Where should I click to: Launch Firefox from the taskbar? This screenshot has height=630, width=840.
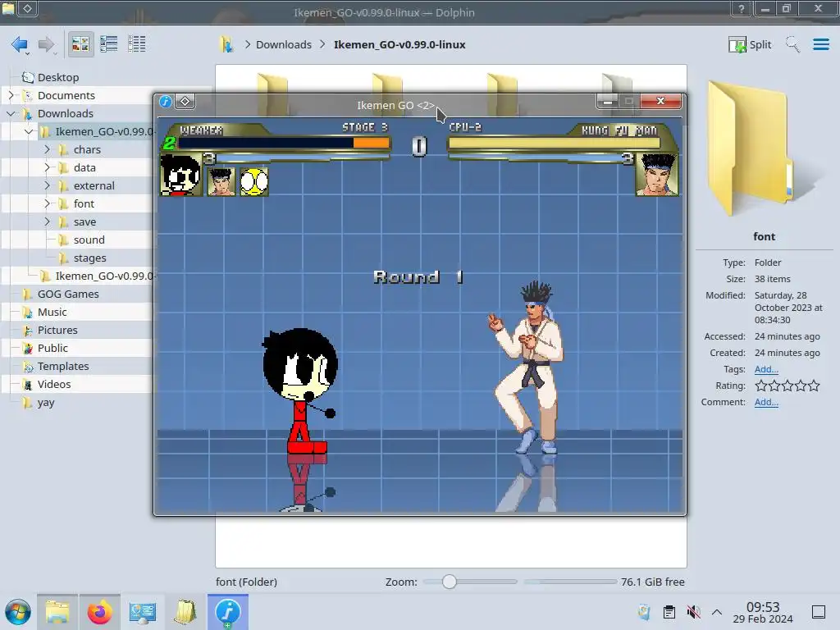point(99,612)
